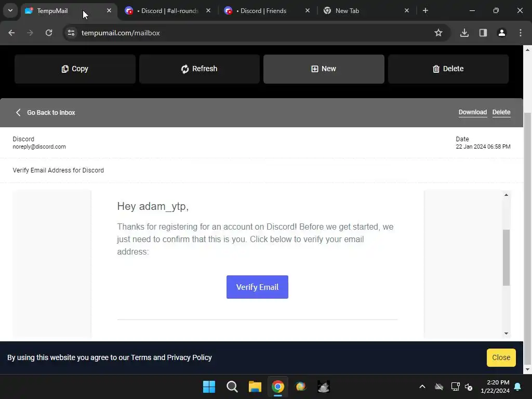Open the Chrome profile menu
This screenshot has width=532, height=399.
pyautogui.click(x=502, y=33)
